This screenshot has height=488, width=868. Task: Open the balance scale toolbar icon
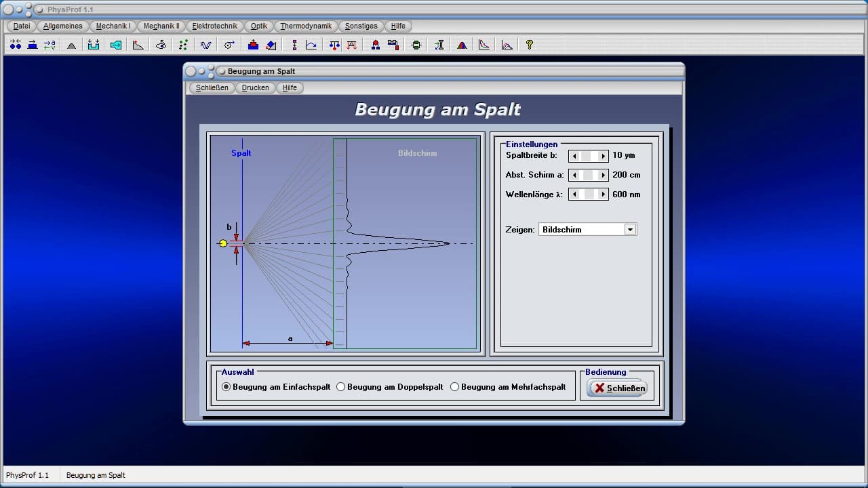point(334,45)
